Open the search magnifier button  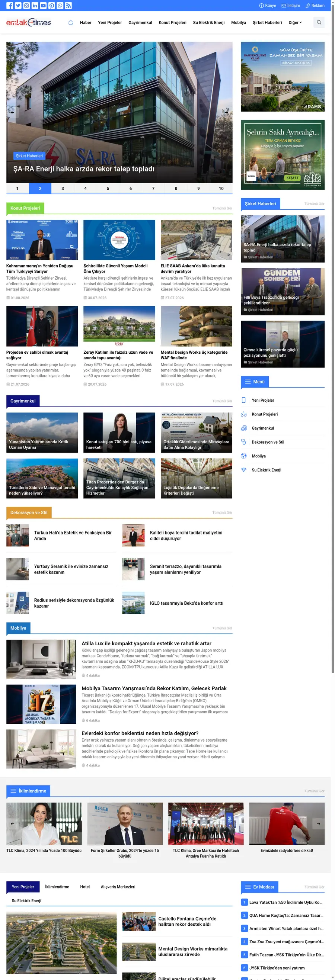[319, 22]
